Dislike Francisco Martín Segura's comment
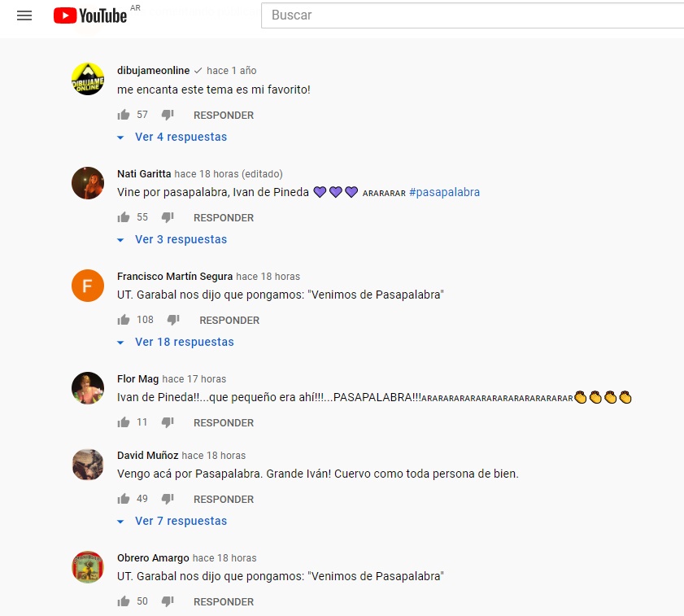 click(173, 320)
